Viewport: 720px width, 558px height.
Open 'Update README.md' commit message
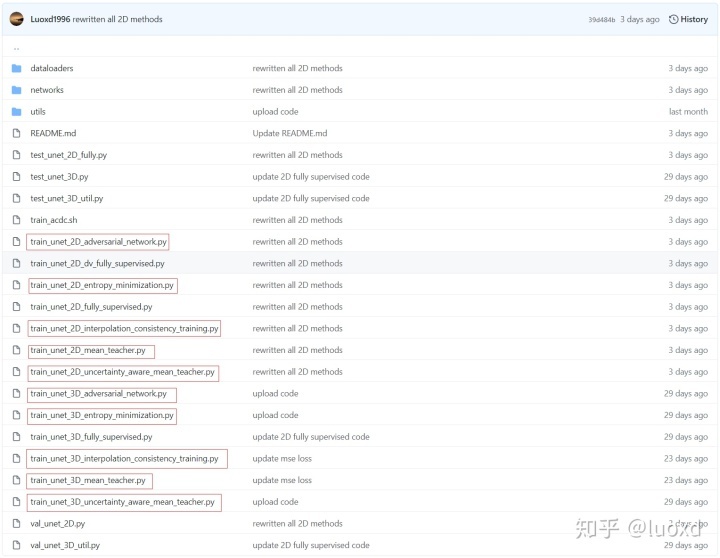tap(290, 133)
